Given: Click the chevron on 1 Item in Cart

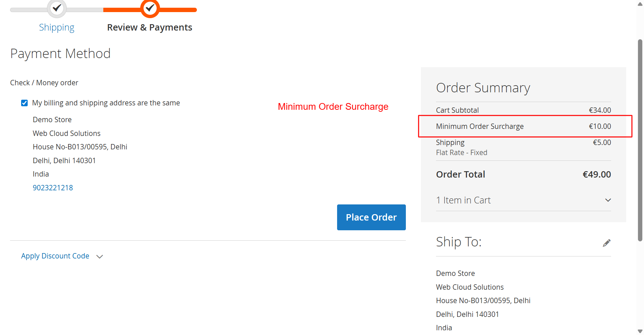Looking at the screenshot, I should pyautogui.click(x=608, y=200).
